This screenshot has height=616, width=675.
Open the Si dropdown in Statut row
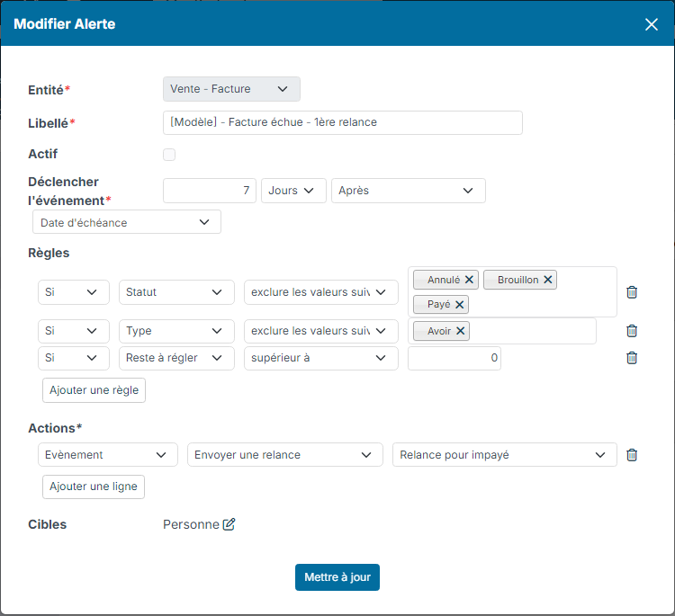pyautogui.click(x=74, y=292)
